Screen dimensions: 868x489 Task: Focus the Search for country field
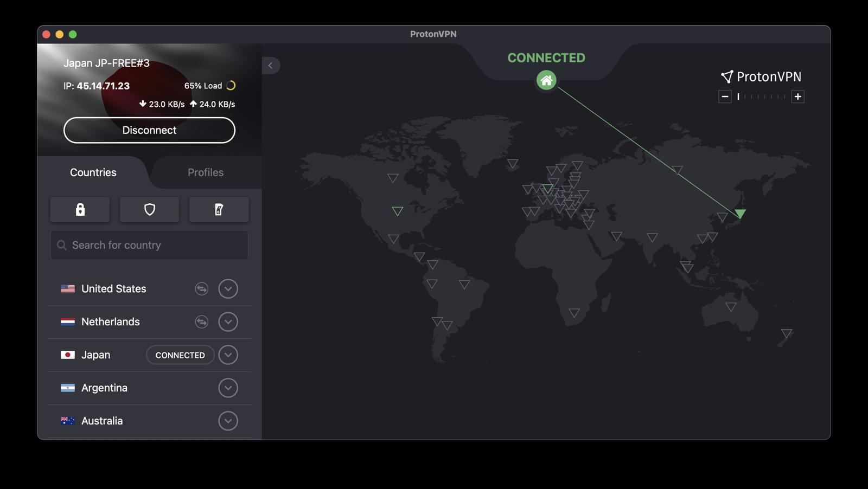coord(149,245)
